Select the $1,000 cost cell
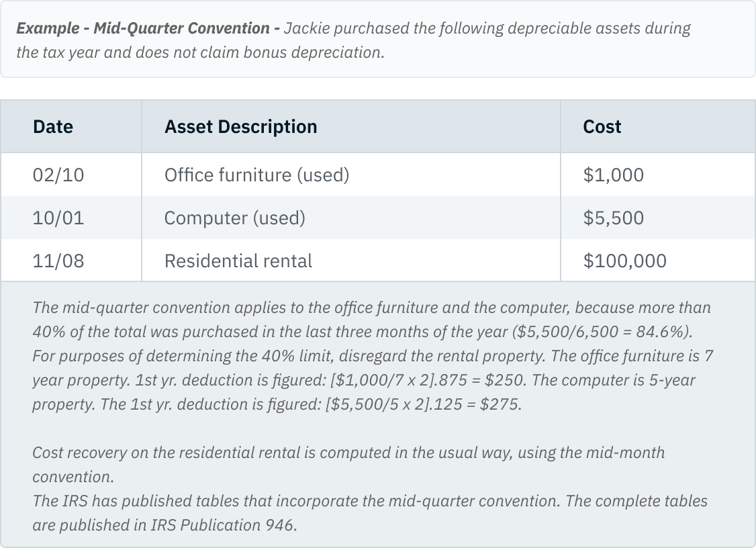The height and width of the screenshot is (548, 756). 613,175
